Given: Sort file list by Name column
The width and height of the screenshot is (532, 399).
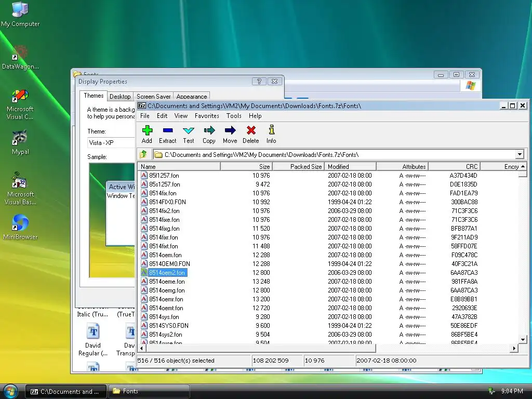Looking at the screenshot, I should (x=179, y=167).
